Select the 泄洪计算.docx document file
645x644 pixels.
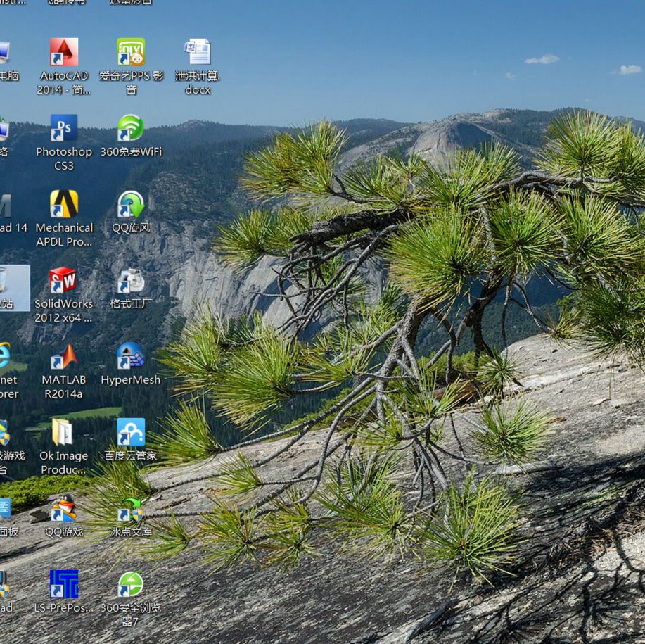click(198, 52)
